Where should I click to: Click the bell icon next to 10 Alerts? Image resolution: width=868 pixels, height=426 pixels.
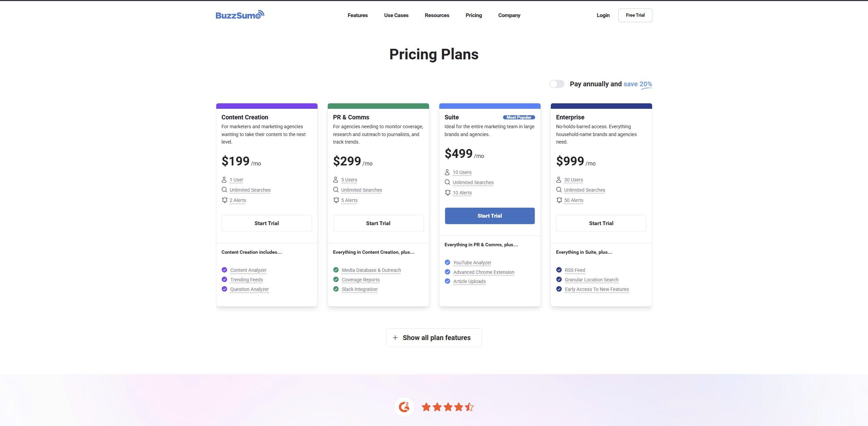tap(447, 193)
